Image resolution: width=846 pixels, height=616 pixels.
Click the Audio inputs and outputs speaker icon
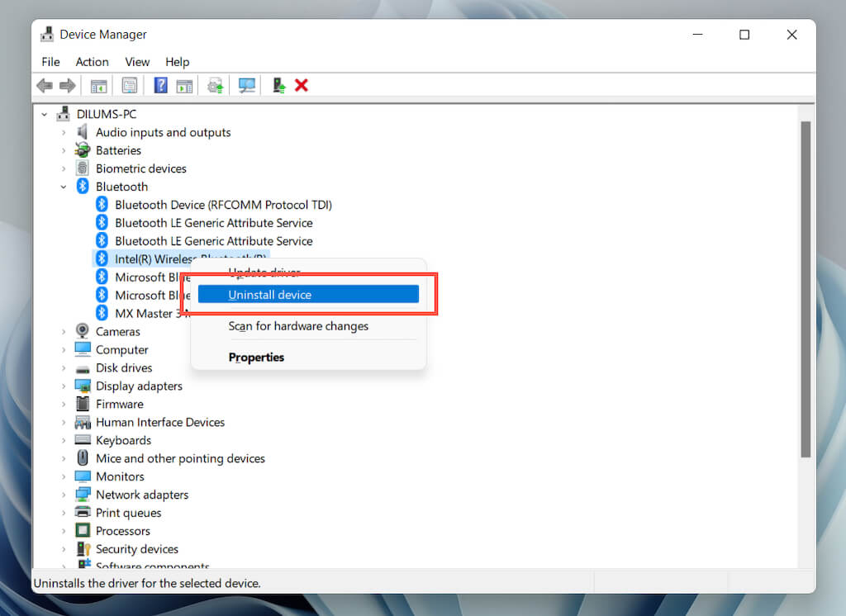[x=83, y=132]
